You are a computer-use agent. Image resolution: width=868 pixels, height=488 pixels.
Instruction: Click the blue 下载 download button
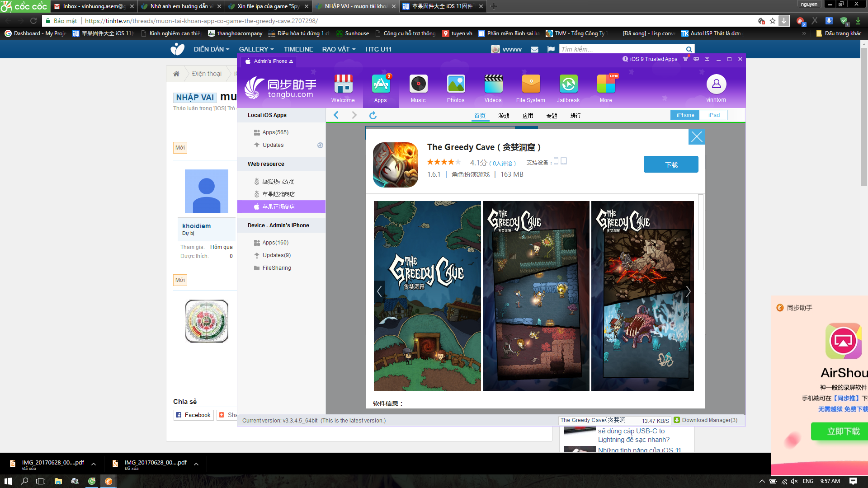[x=671, y=164]
